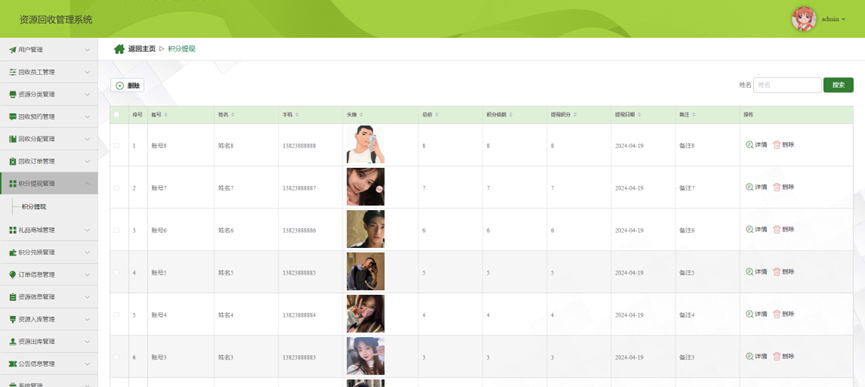The height and width of the screenshot is (387, 865).
Task: Expand 回收分配管理 using its chevron
Action: [x=87, y=139]
